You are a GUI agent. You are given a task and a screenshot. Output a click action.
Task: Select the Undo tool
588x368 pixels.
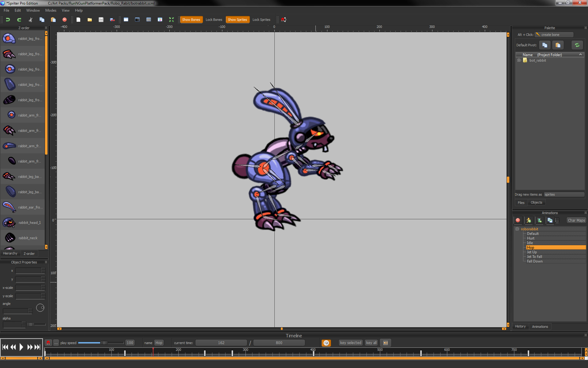8,19
